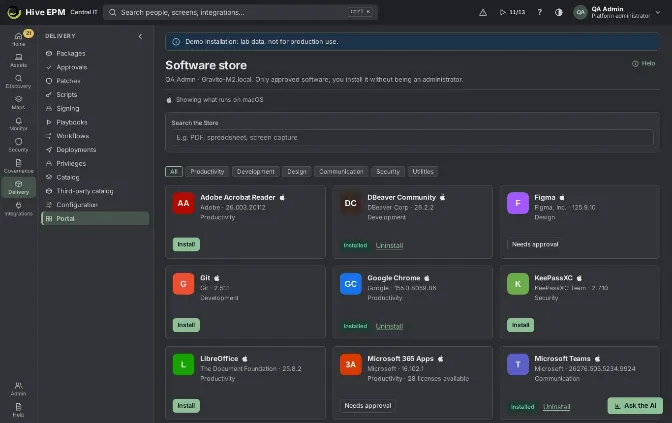Open the QA Admin user menu
Viewport: 672px width, 423px height.
point(617,12)
